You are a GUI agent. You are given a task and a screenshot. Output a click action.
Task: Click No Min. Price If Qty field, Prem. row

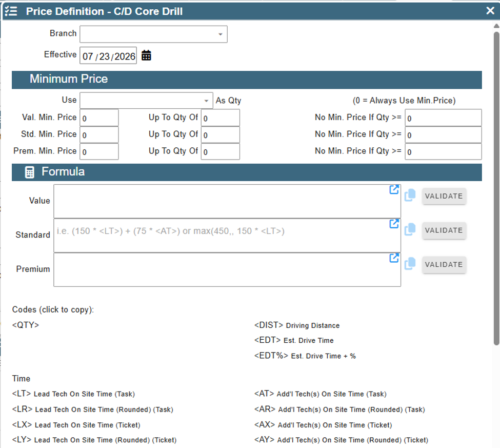coord(443,151)
